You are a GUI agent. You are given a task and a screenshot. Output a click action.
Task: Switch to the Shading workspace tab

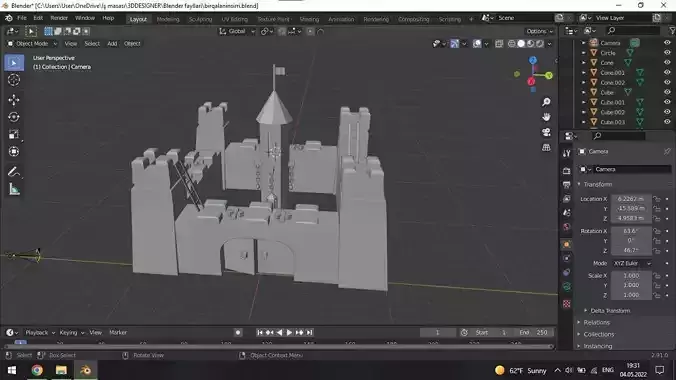coord(309,19)
